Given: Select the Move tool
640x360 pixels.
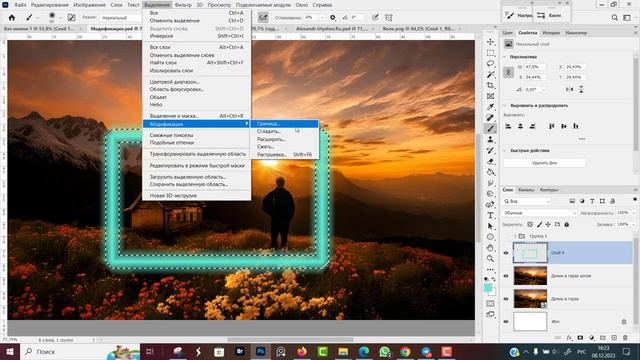Looking at the screenshot, I should [490, 42].
